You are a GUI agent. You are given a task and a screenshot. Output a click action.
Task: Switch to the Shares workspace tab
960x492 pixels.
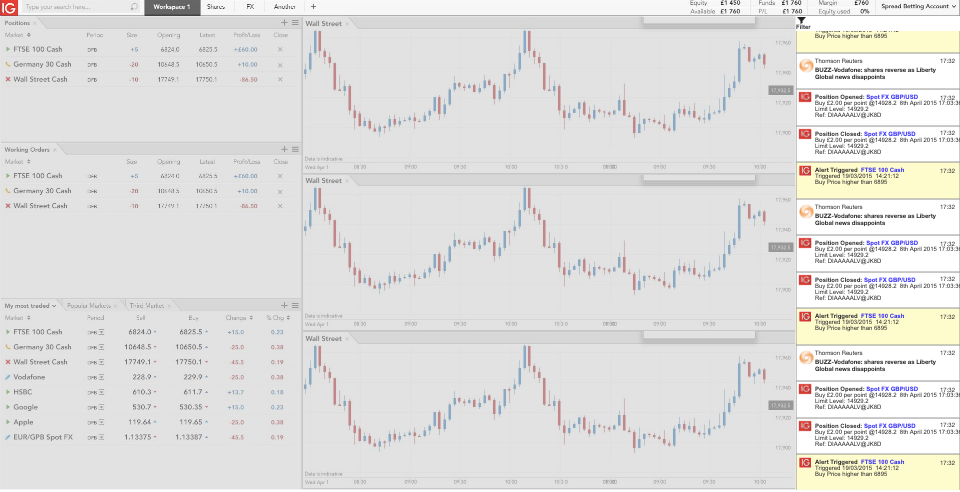tap(215, 7)
